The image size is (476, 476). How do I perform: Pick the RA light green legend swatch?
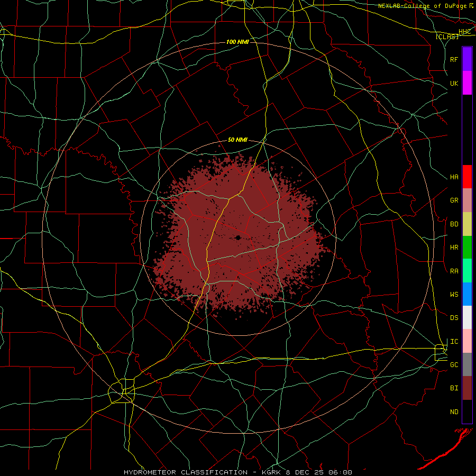click(x=467, y=271)
